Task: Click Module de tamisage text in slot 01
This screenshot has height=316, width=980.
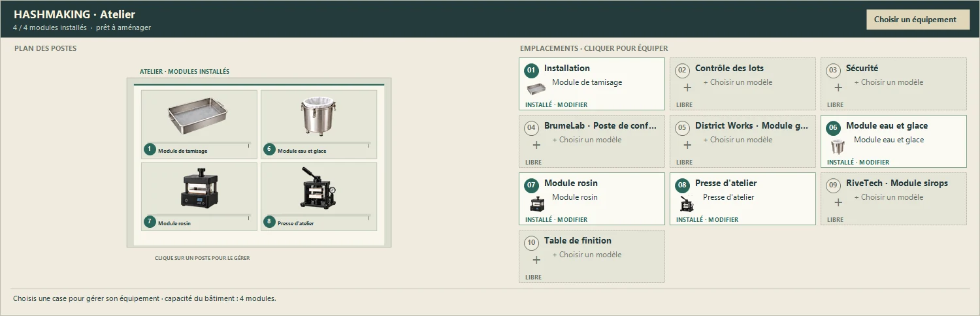Action: pos(587,82)
